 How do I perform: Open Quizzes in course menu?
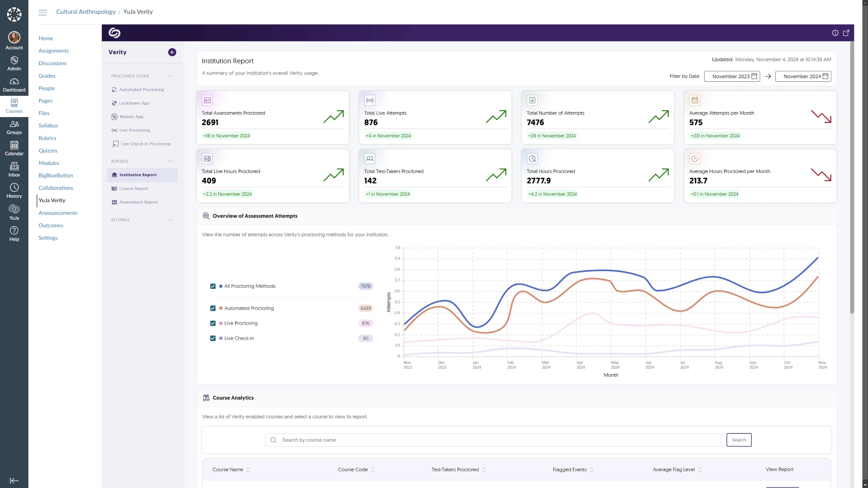point(48,151)
